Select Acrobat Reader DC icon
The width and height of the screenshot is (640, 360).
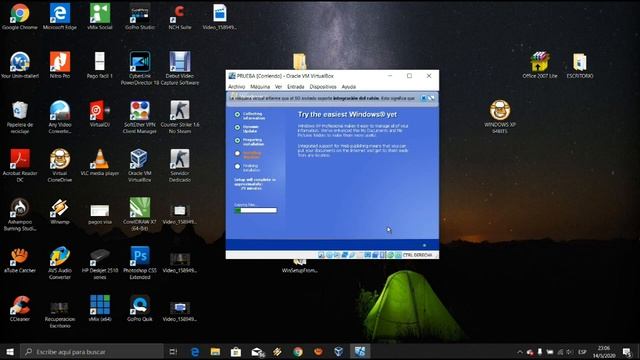pos(20,165)
